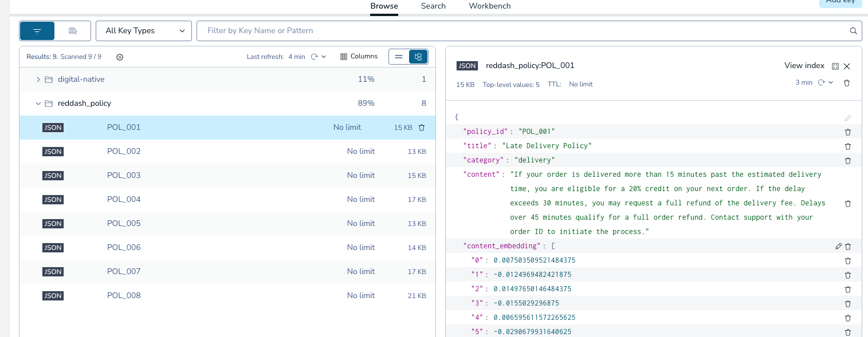This screenshot has height=337, width=868.
Task: Switch to the search-by-values mode button
Action: (73, 31)
